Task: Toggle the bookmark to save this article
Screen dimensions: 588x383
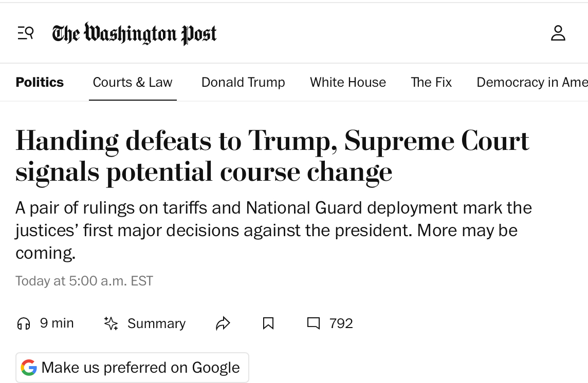Action: [268, 323]
